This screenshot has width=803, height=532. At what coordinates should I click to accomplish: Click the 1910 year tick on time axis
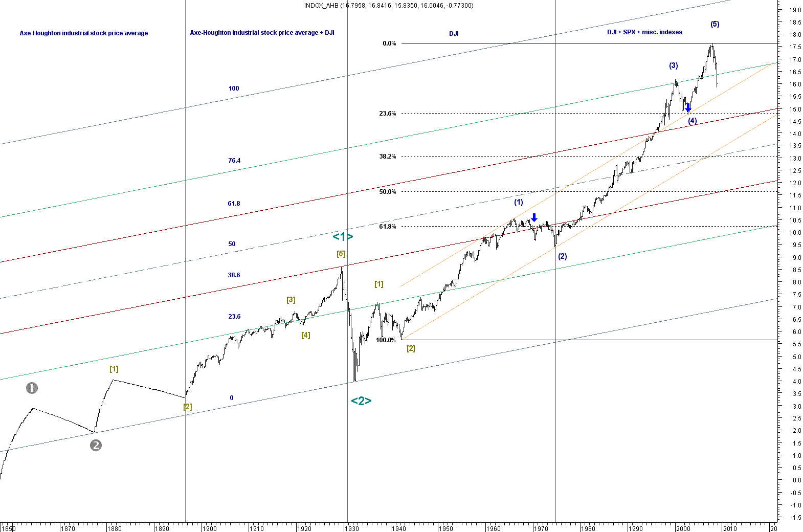(x=256, y=528)
